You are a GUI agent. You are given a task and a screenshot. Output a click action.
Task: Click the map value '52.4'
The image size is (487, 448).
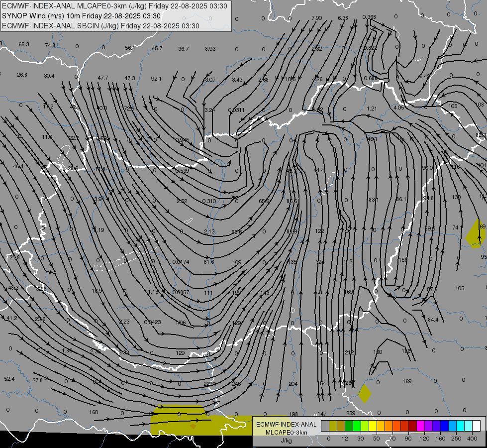point(9,379)
